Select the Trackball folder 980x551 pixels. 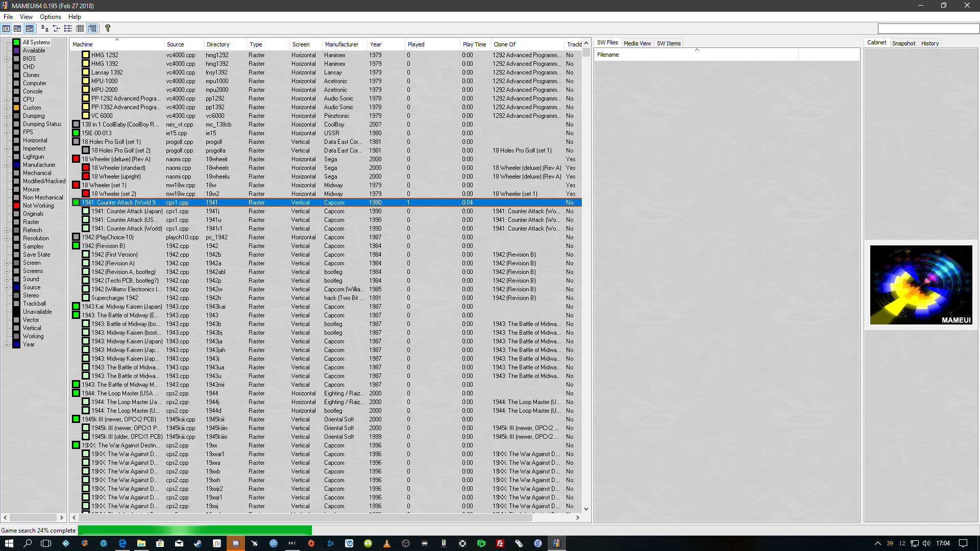[34, 304]
